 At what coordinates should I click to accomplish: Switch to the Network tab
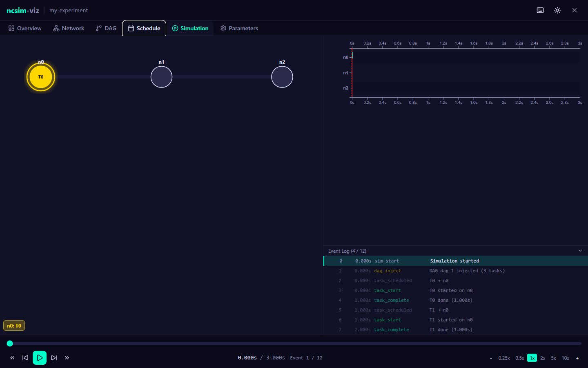69,28
